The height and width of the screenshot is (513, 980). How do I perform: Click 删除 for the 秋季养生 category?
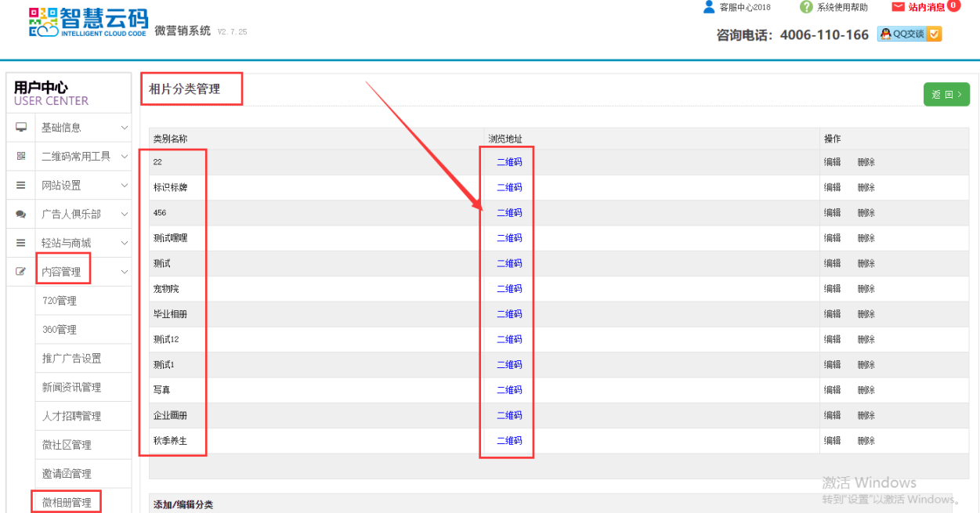click(x=866, y=441)
